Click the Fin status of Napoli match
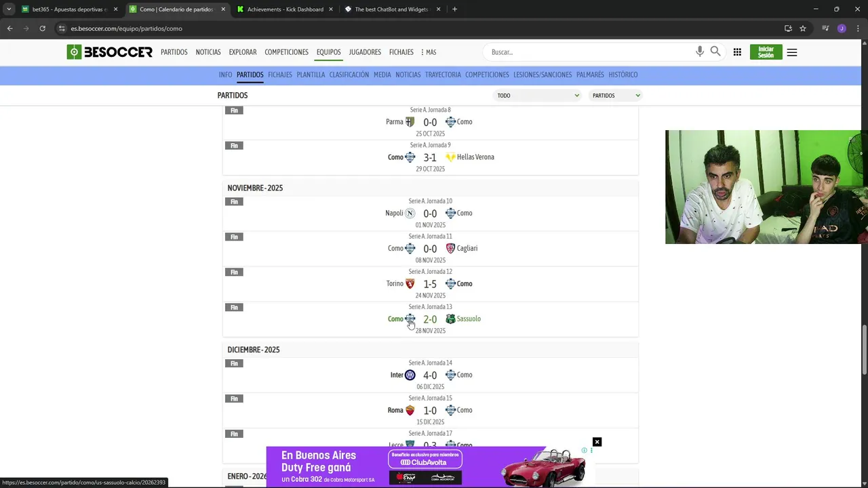 point(234,201)
